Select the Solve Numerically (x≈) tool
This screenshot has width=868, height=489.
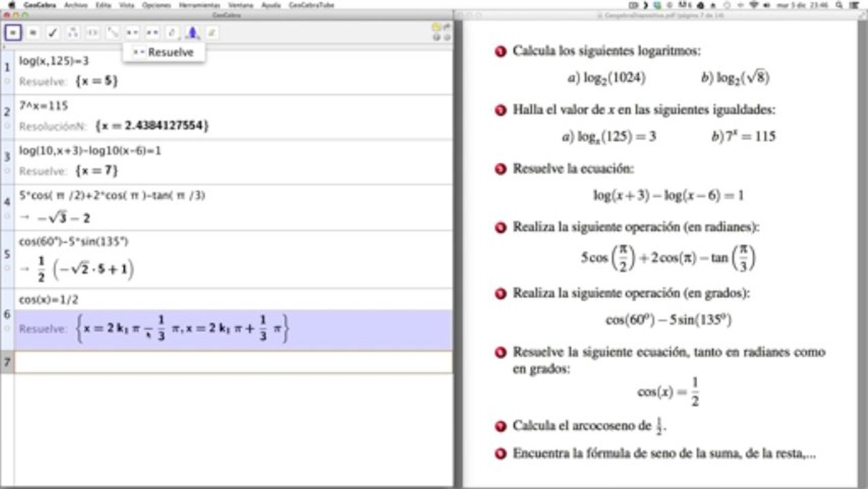tap(152, 32)
